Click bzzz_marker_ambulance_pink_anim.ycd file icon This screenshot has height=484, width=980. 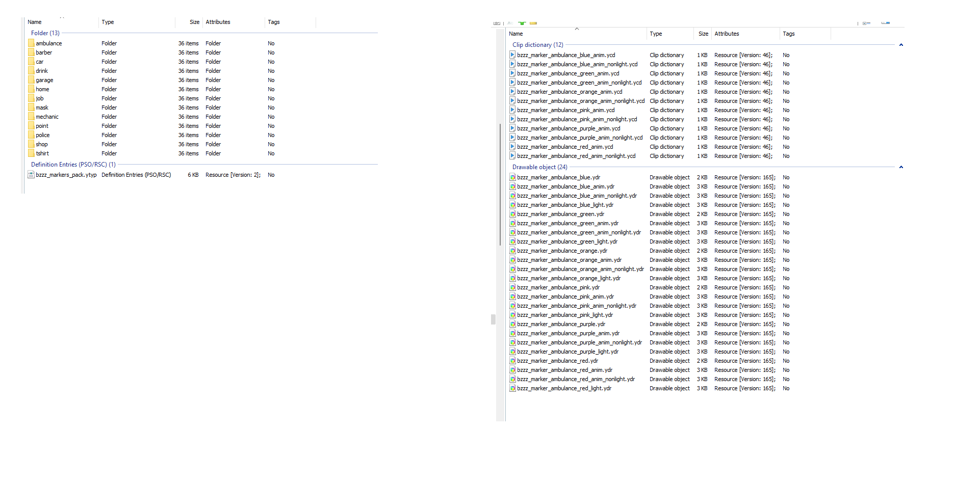pyautogui.click(x=512, y=110)
